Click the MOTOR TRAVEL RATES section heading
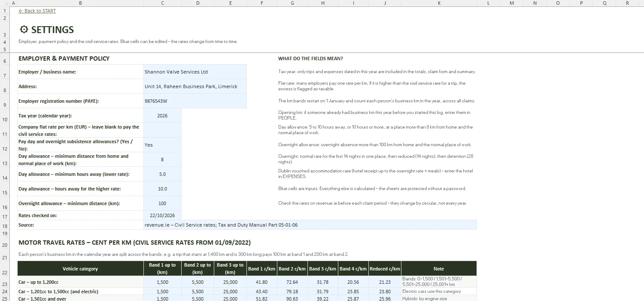Image resolution: width=644 pixels, height=301 pixels. 134,243
